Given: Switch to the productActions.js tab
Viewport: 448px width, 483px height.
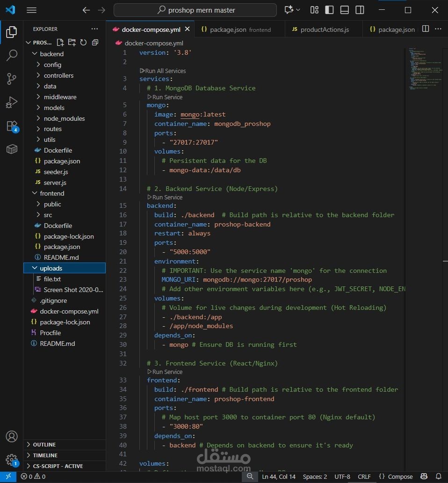Looking at the screenshot, I should click(x=324, y=29).
